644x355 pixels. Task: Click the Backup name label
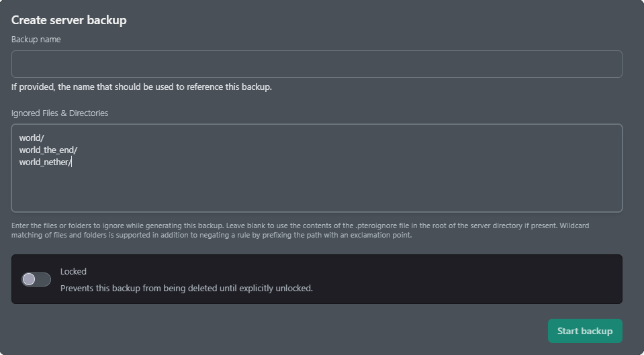(x=36, y=40)
